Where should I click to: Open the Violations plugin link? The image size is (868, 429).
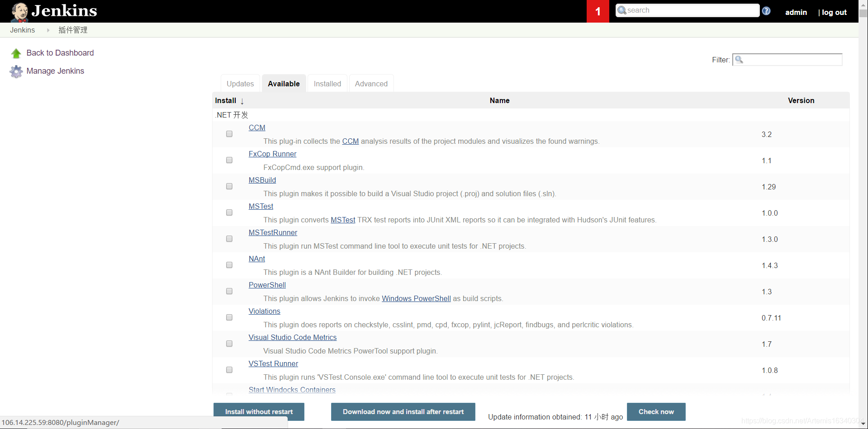[265, 311]
